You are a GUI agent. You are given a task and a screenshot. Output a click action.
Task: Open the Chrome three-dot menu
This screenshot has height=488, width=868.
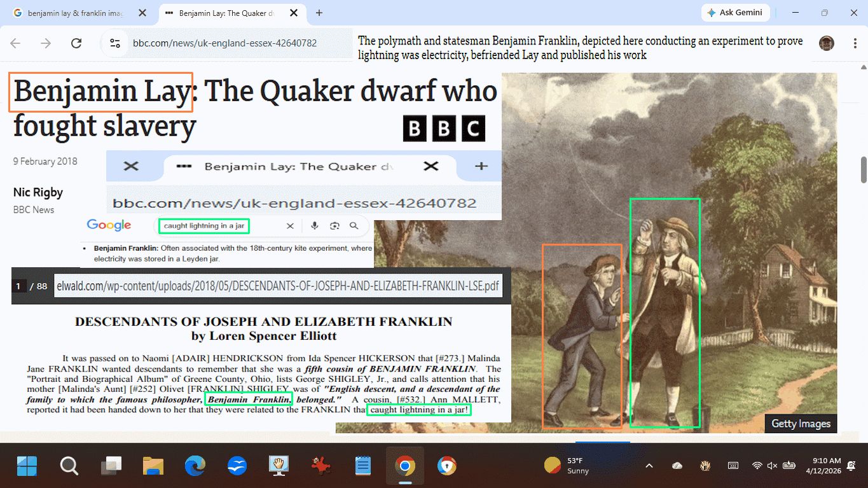point(855,43)
